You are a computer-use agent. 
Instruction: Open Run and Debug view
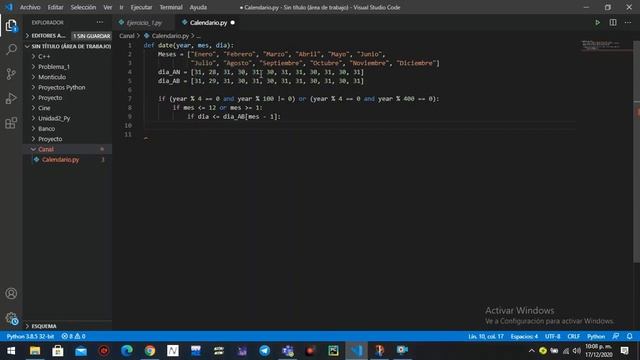(x=11, y=98)
